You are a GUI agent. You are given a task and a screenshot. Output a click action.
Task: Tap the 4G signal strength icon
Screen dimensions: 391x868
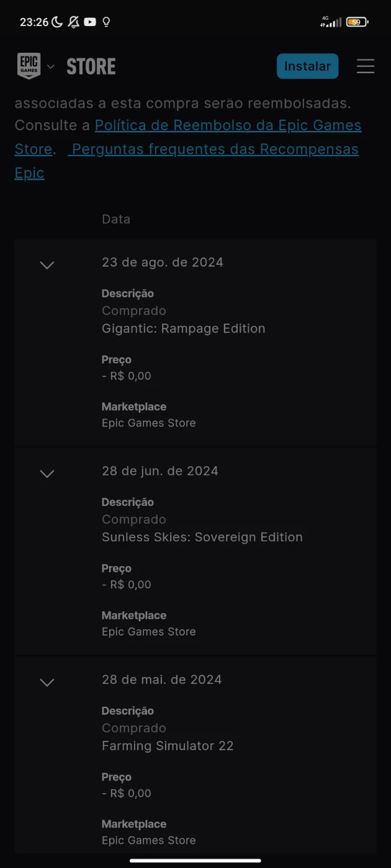coord(331,22)
